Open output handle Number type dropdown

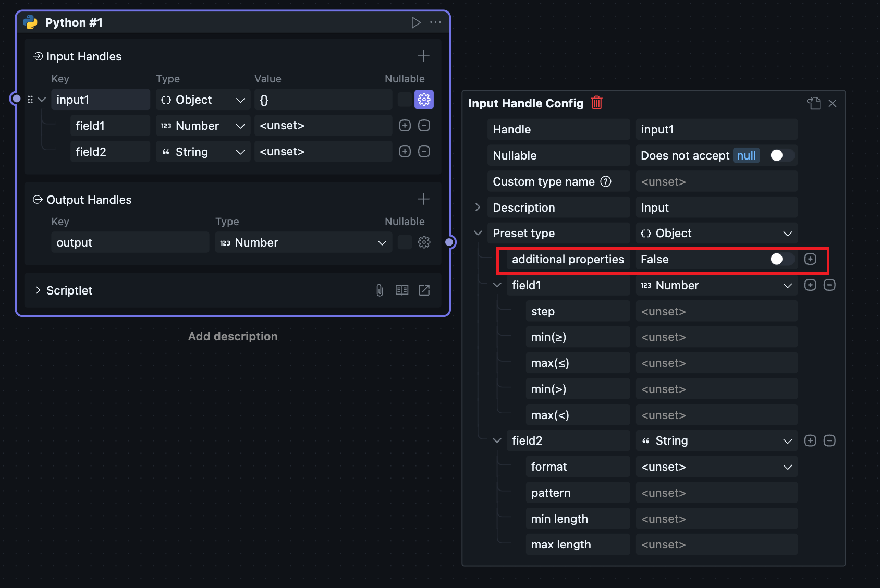pyautogui.click(x=303, y=242)
